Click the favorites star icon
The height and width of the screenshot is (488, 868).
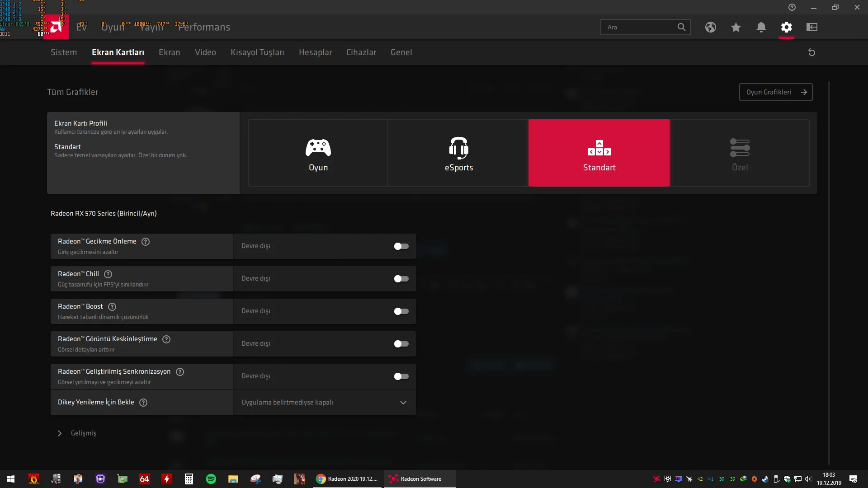coord(736,27)
